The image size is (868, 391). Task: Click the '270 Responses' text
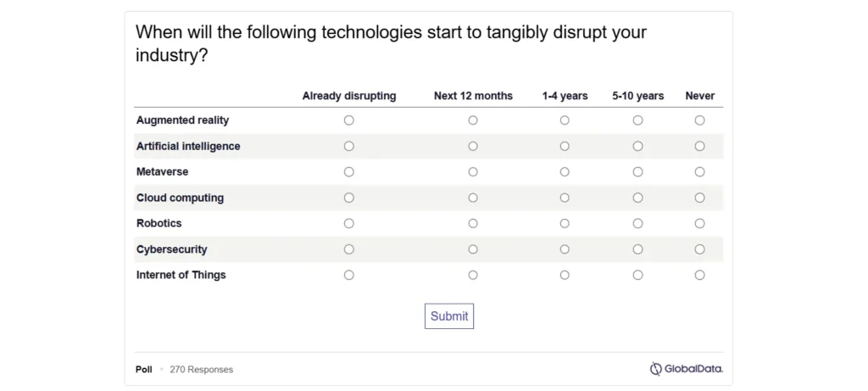(201, 370)
